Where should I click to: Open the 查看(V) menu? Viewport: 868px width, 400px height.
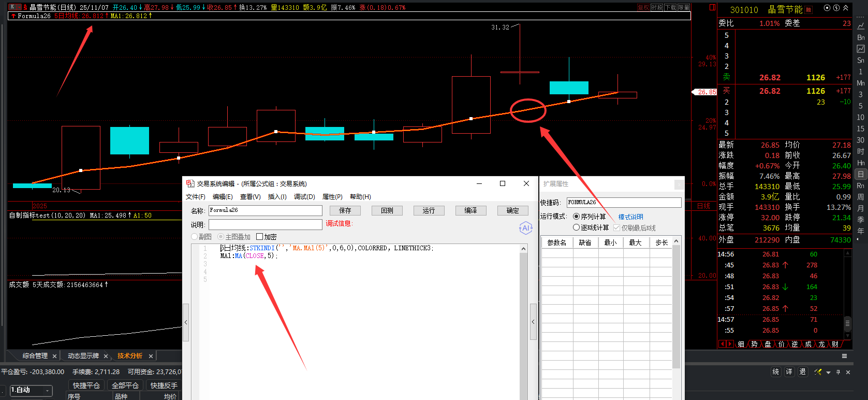coord(251,197)
